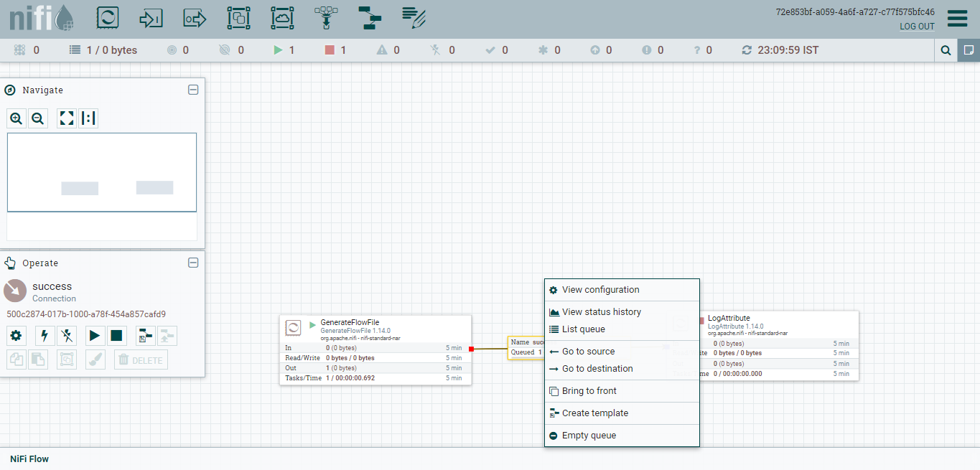Select the Output Port toolbar icon
The image size is (980, 470).
tap(195, 18)
